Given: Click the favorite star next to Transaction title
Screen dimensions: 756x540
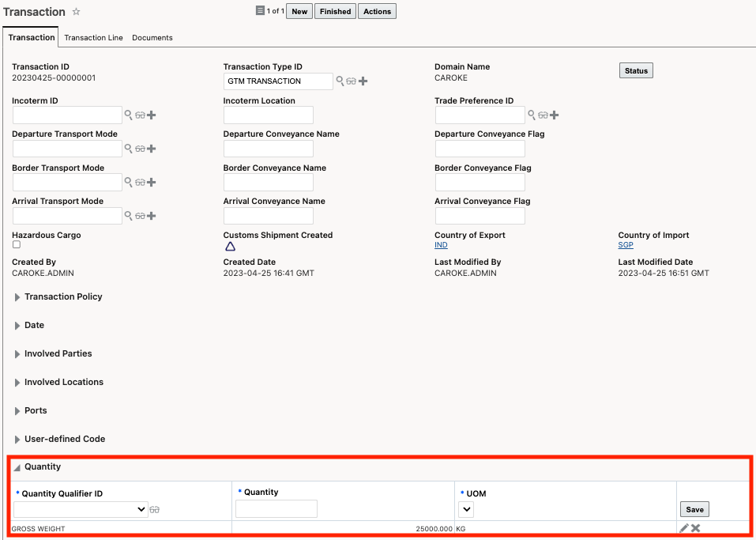Looking at the screenshot, I should pyautogui.click(x=76, y=12).
